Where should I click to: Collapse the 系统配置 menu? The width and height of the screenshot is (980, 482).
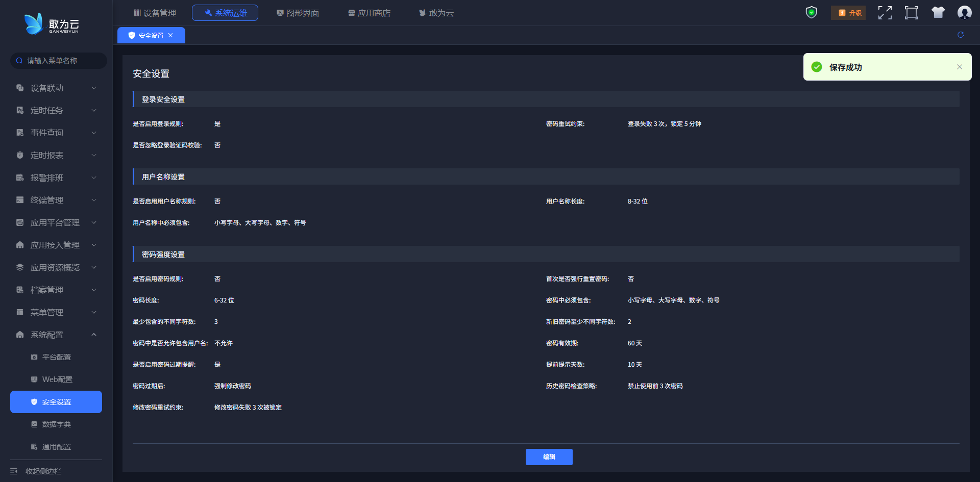pyautogui.click(x=56, y=335)
